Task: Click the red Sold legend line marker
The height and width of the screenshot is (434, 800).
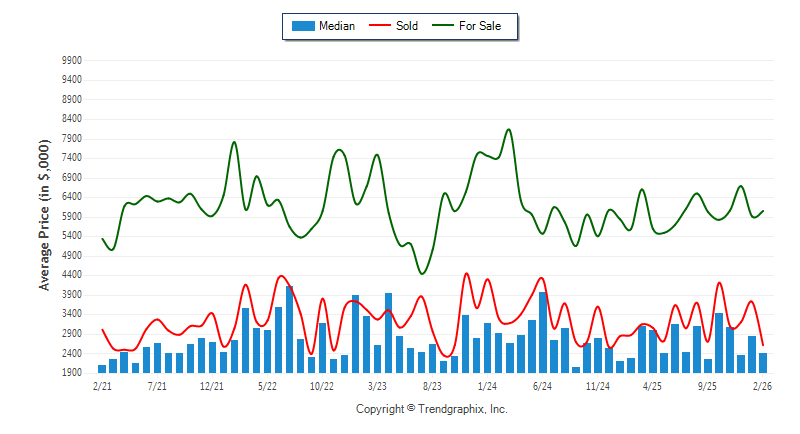Action: tap(379, 26)
